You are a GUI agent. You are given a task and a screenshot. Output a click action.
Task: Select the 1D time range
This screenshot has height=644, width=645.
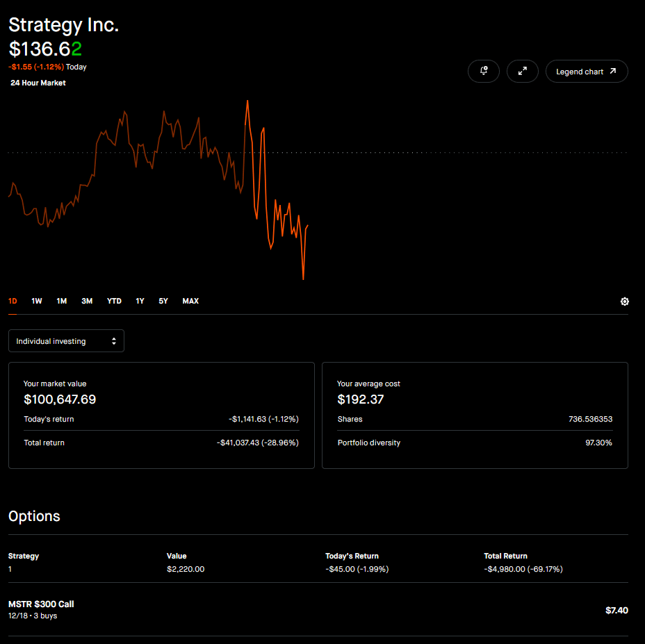13,301
